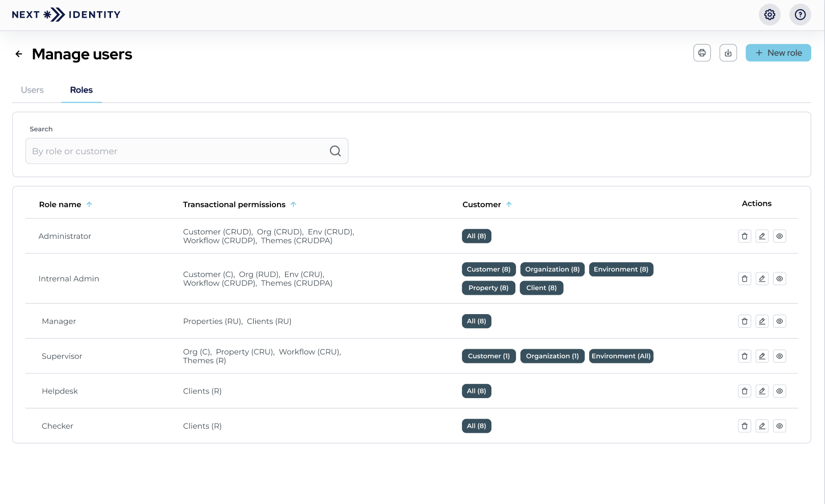This screenshot has width=825, height=504.
Task: Click the New role button
Action: [x=778, y=53]
